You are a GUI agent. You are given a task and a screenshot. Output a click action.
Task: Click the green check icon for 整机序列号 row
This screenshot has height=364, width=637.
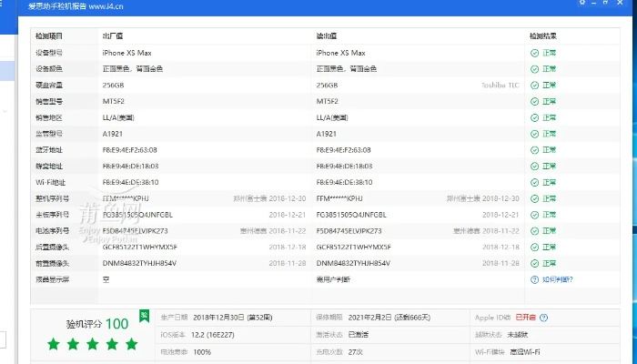pyautogui.click(x=535, y=198)
